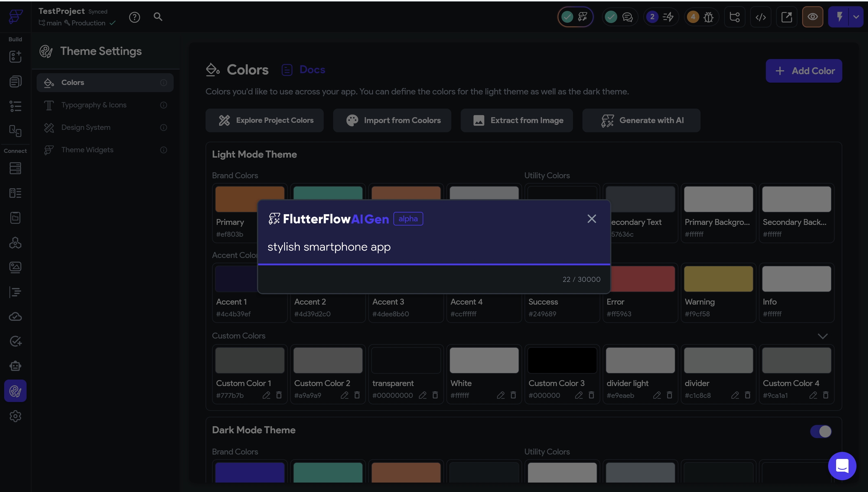Viewport: 868px width, 492px height.
Task: Open the branching icon in top bar
Action: pos(735,17)
